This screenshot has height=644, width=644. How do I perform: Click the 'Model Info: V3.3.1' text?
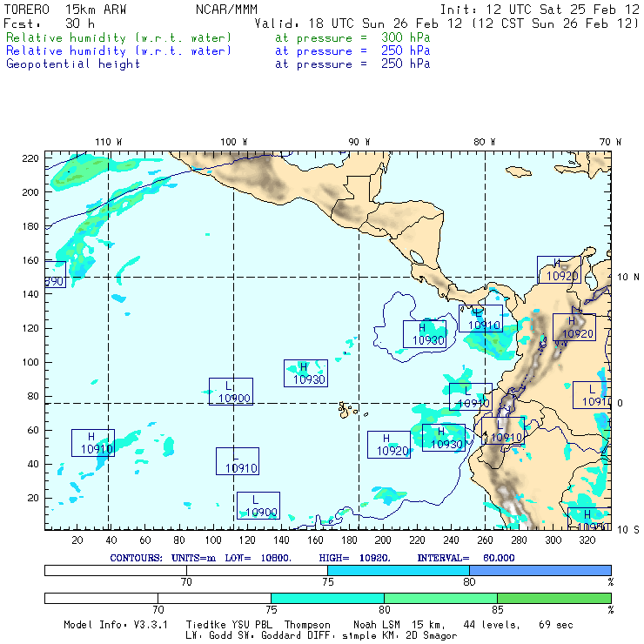point(116,625)
